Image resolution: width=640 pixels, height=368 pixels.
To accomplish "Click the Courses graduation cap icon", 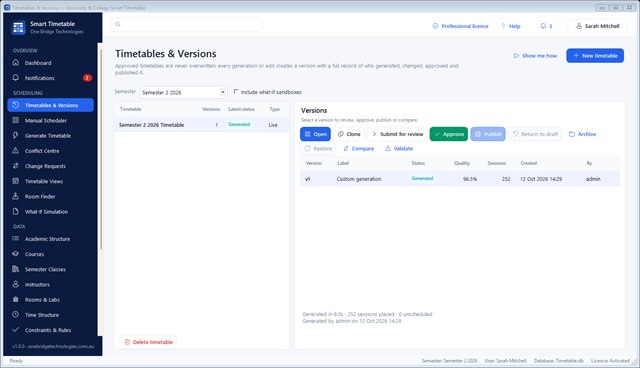I will (16, 254).
